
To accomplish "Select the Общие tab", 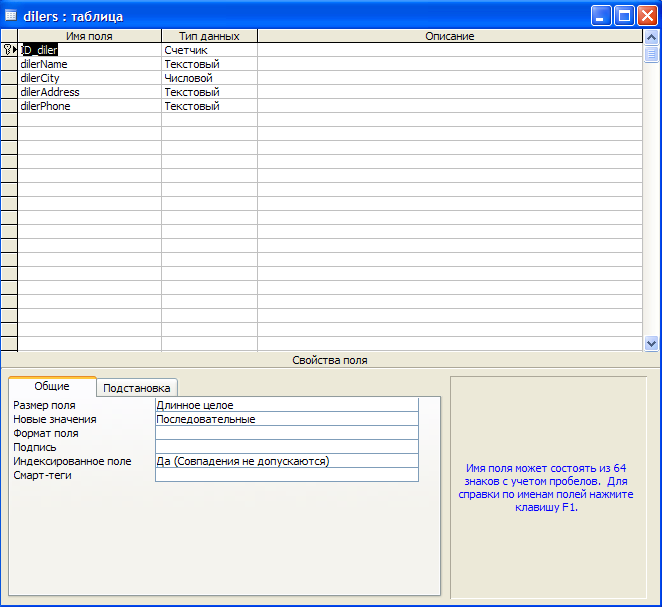I will (52, 387).
